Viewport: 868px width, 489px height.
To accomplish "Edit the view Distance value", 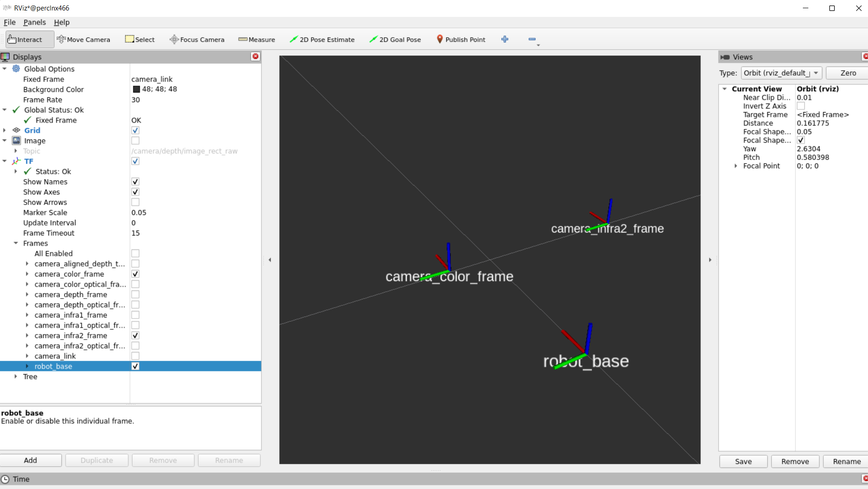I will pos(812,123).
